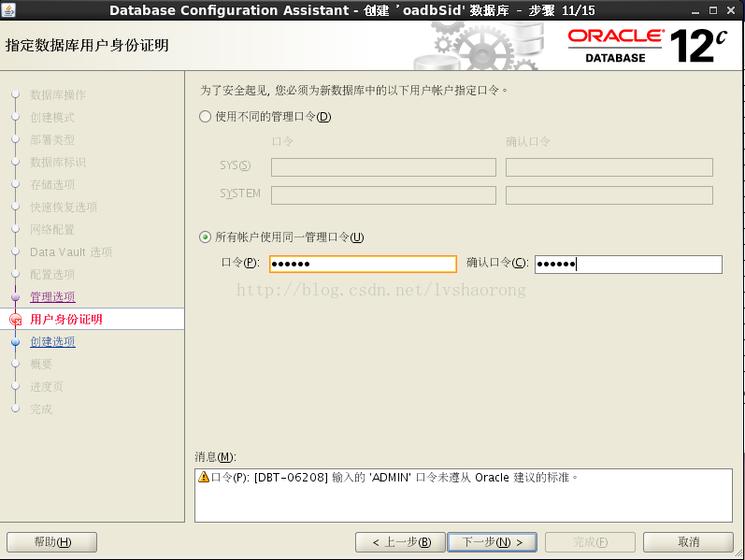
Task: Click the 取消 cancel button
Action: click(688, 542)
